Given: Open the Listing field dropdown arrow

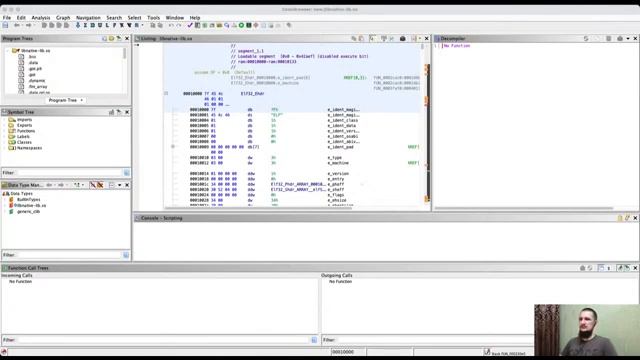Looking at the screenshot, I should 420,38.
